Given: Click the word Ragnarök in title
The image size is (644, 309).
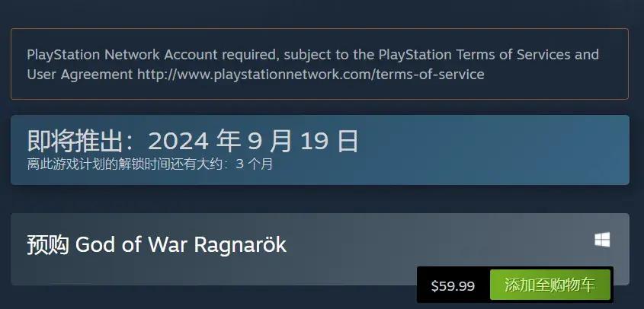Looking at the screenshot, I should [x=240, y=245].
